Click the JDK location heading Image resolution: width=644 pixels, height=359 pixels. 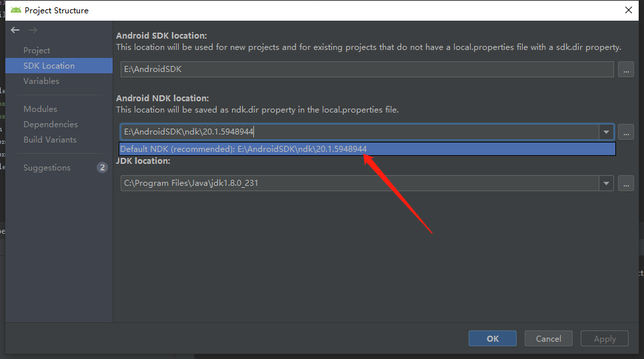pos(143,161)
